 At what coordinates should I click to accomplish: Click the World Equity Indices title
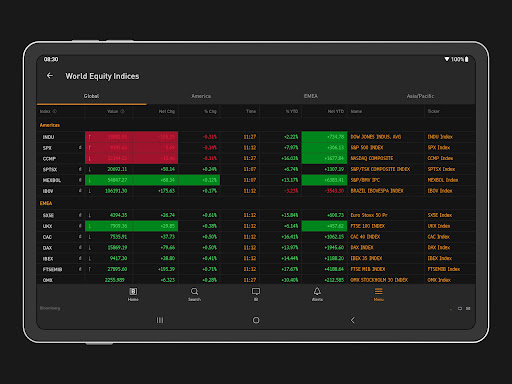click(x=102, y=76)
